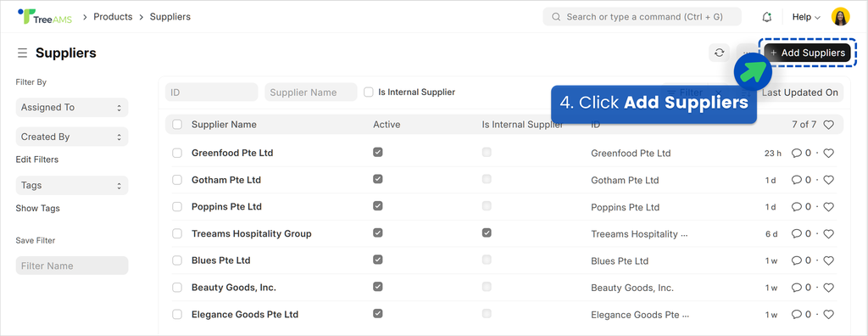Click the "23 h" timestamp for Greenfood

(x=773, y=153)
